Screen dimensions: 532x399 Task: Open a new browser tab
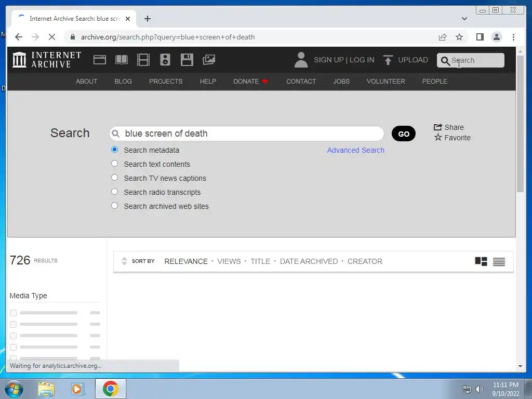click(147, 19)
